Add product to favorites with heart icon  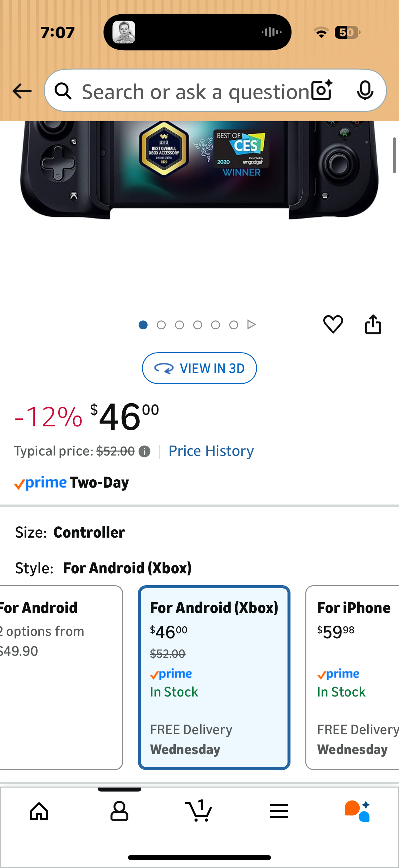(333, 324)
